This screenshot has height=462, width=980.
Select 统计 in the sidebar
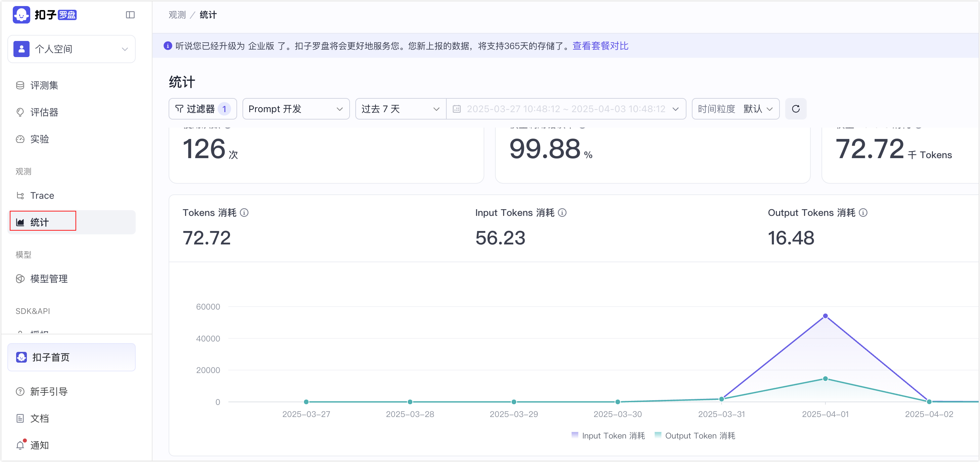point(72,222)
